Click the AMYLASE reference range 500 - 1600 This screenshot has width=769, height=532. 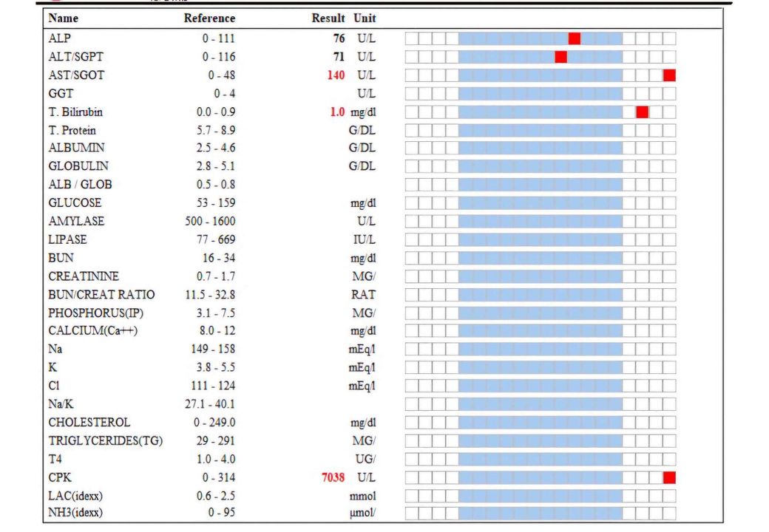(x=209, y=221)
